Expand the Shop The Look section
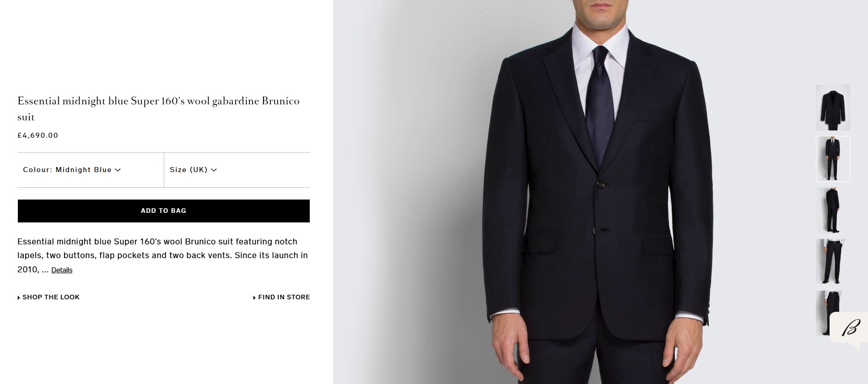Viewport: 868px width, 384px height. [x=51, y=297]
